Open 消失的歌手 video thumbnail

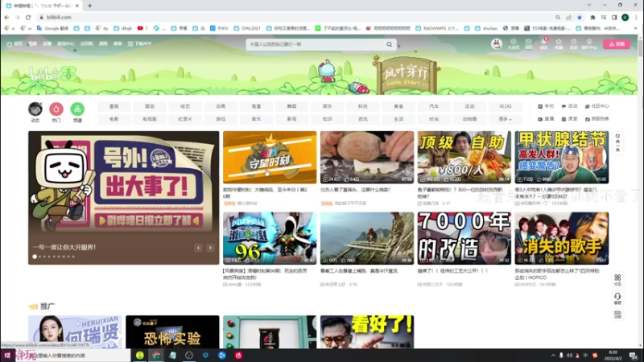(x=561, y=238)
